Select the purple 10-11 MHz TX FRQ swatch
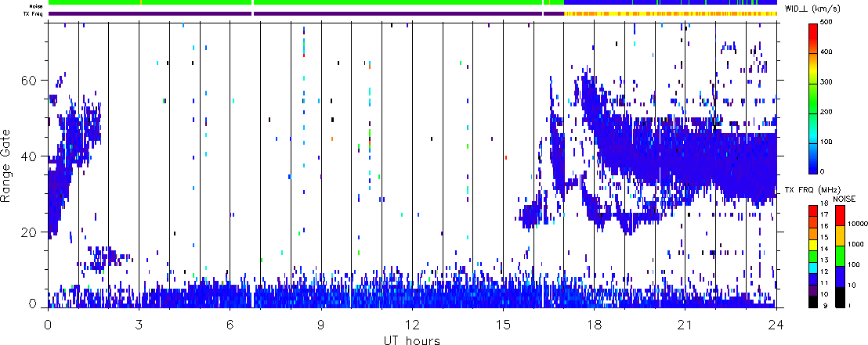Image resolution: width=868 pixels, height=345 pixels. tap(812, 289)
